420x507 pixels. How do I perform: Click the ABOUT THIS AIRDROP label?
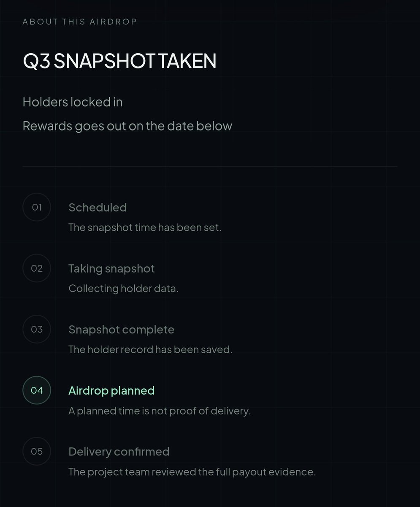[80, 22]
